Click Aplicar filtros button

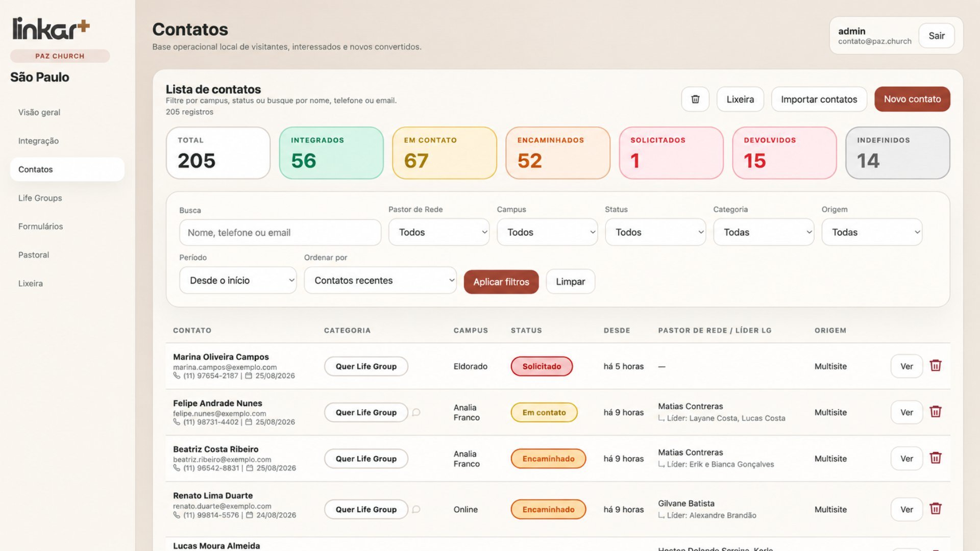(501, 282)
